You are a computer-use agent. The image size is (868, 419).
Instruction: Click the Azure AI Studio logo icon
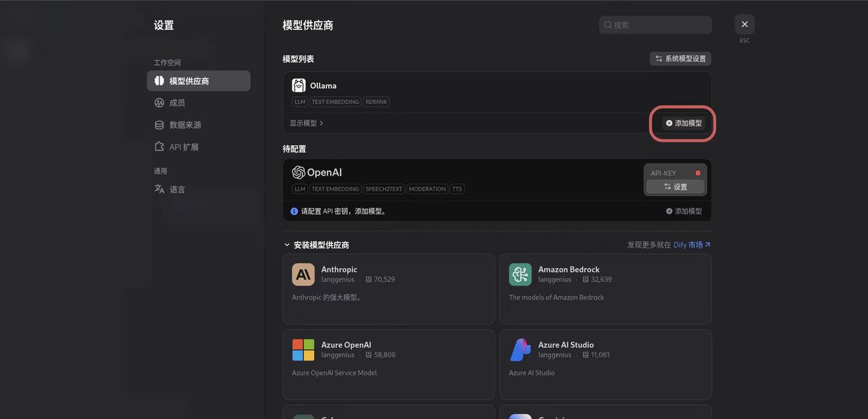coord(520,350)
